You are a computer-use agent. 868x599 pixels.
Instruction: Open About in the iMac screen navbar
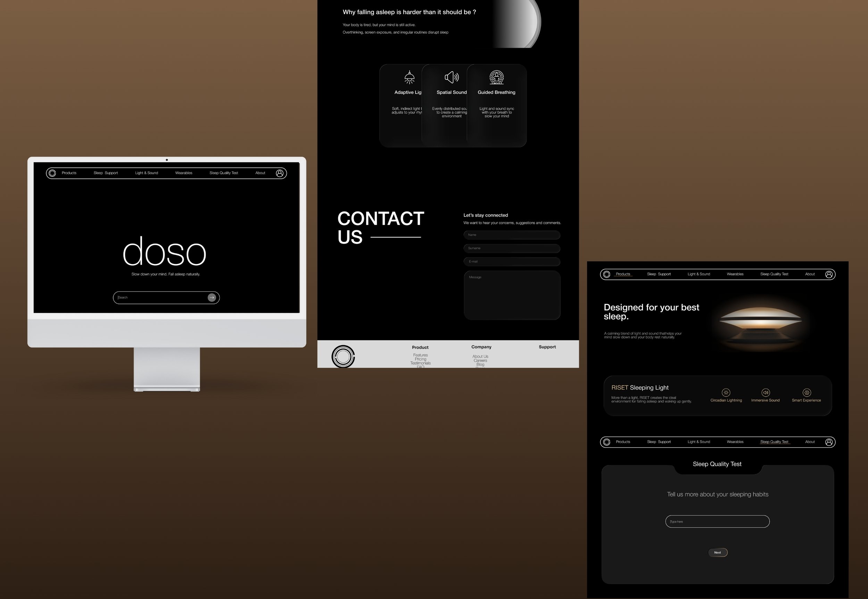coord(260,173)
